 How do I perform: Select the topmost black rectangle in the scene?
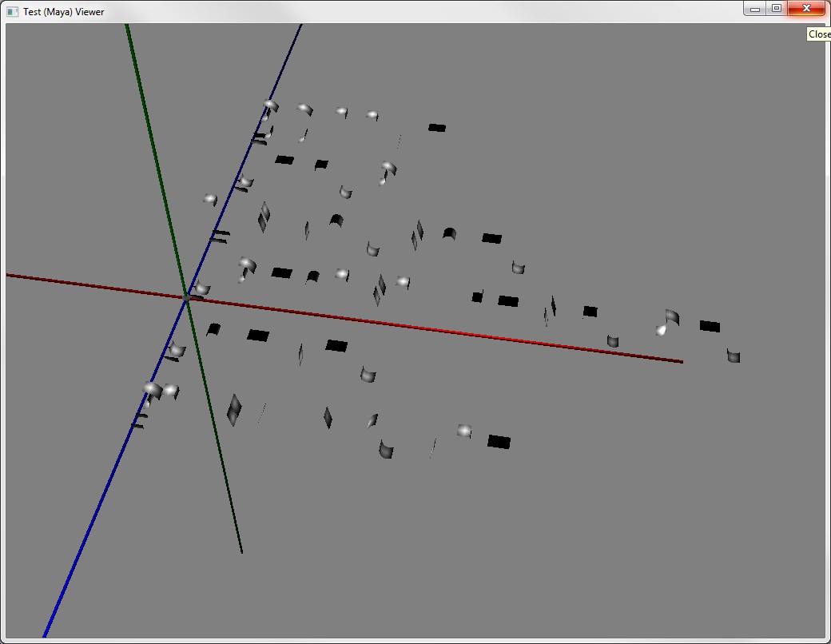click(436, 127)
